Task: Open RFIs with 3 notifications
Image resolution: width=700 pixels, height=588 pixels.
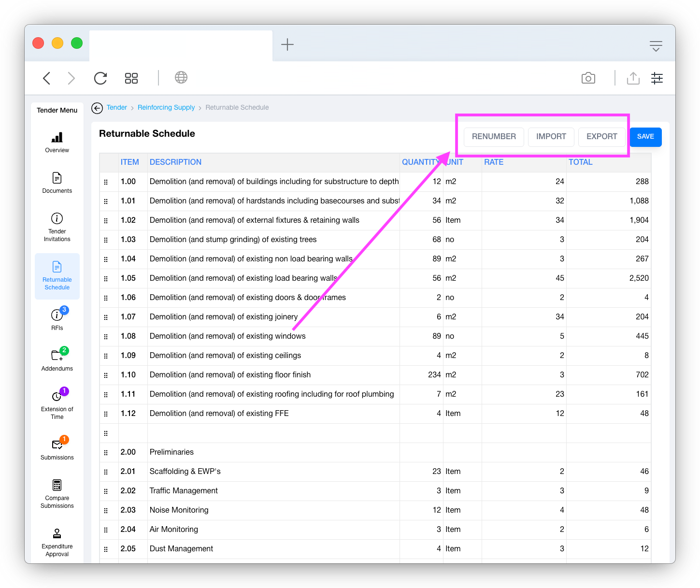Action: (57, 316)
